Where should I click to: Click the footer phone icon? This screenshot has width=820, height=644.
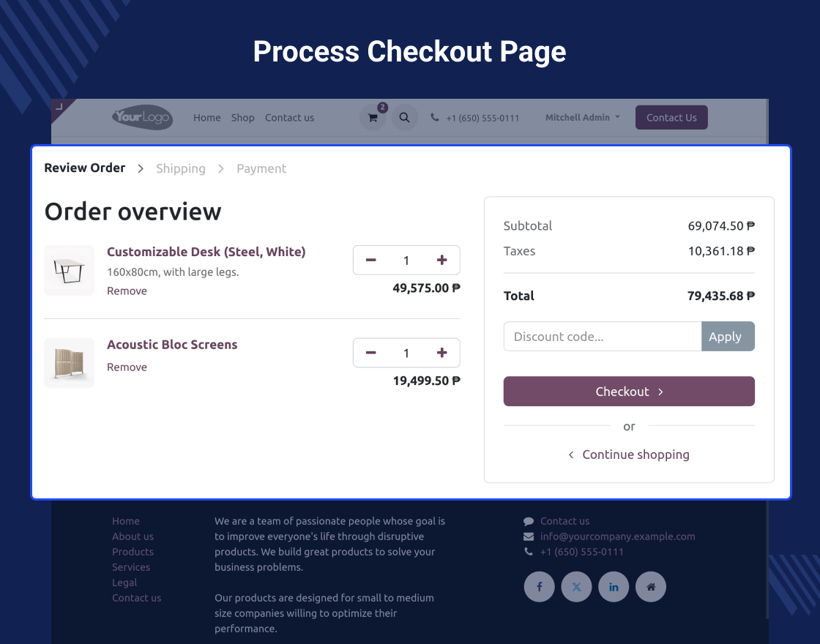(x=528, y=552)
